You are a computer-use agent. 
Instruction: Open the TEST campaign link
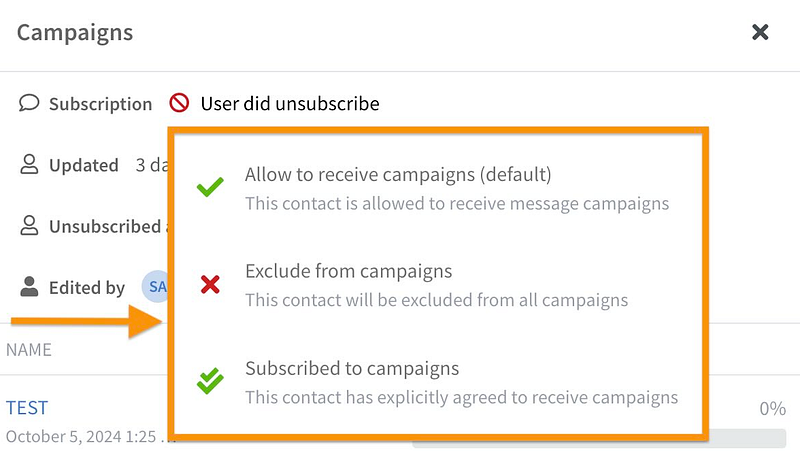(x=27, y=408)
